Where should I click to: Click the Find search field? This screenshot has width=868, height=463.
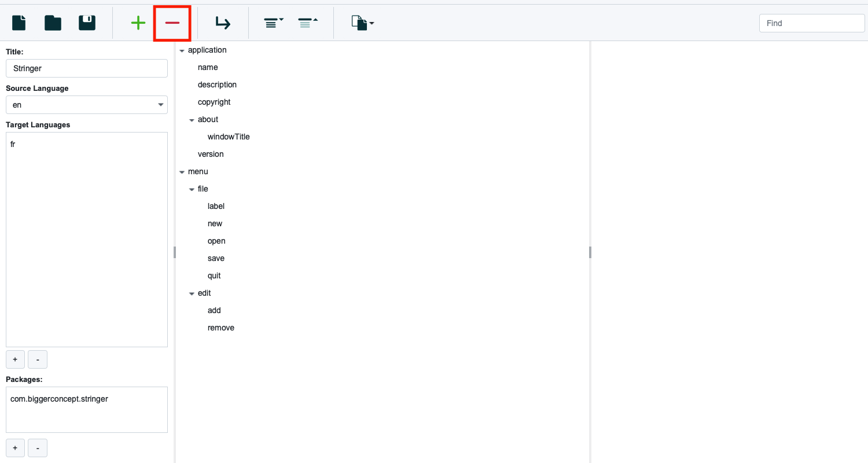point(812,23)
